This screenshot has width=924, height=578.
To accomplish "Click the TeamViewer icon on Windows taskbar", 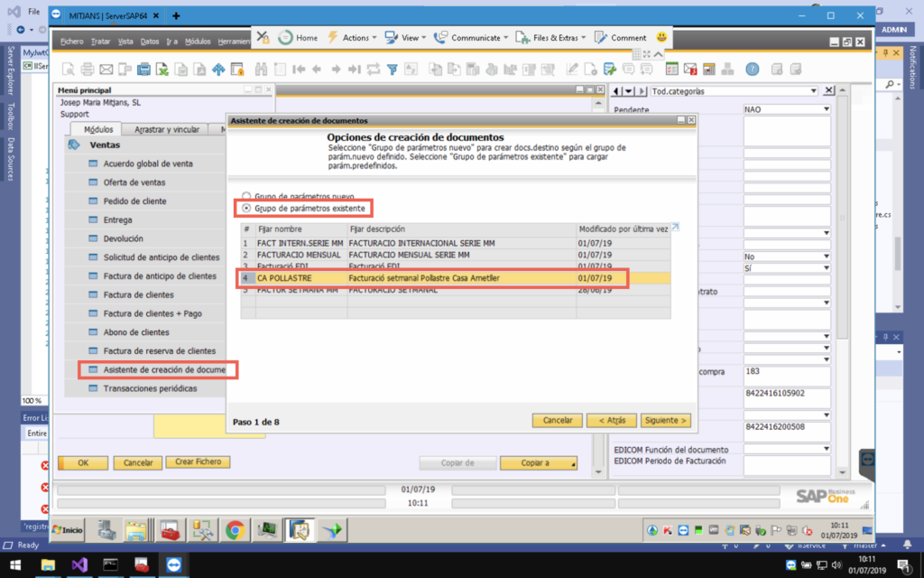I will 173,565.
